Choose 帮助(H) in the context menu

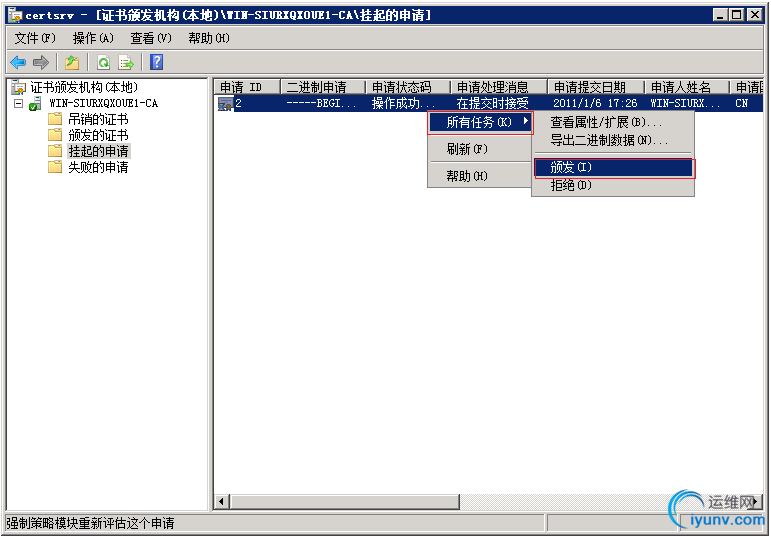[x=480, y=176]
